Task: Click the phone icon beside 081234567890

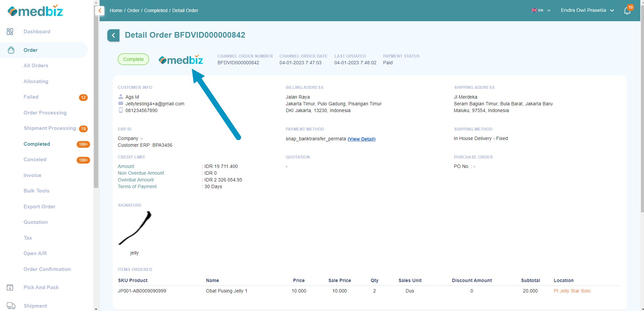Action: pos(121,110)
